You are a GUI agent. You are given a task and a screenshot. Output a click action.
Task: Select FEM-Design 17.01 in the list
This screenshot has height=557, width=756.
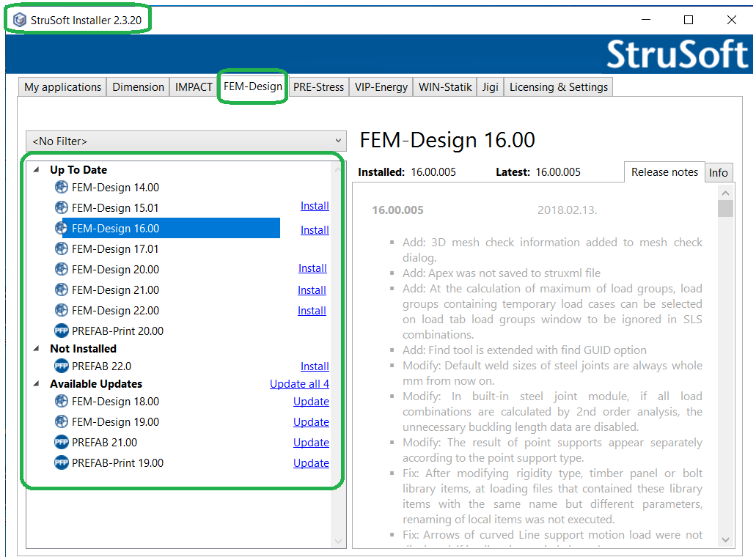pos(115,248)
